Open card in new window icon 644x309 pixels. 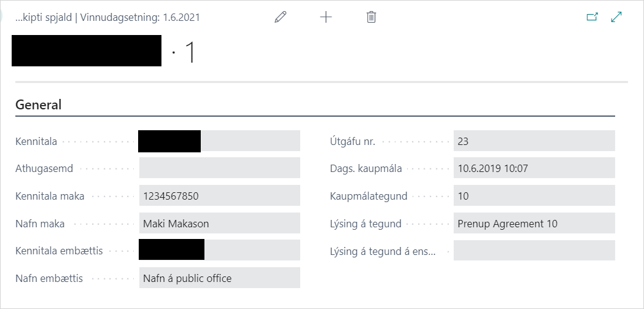[x=592, y=17]
